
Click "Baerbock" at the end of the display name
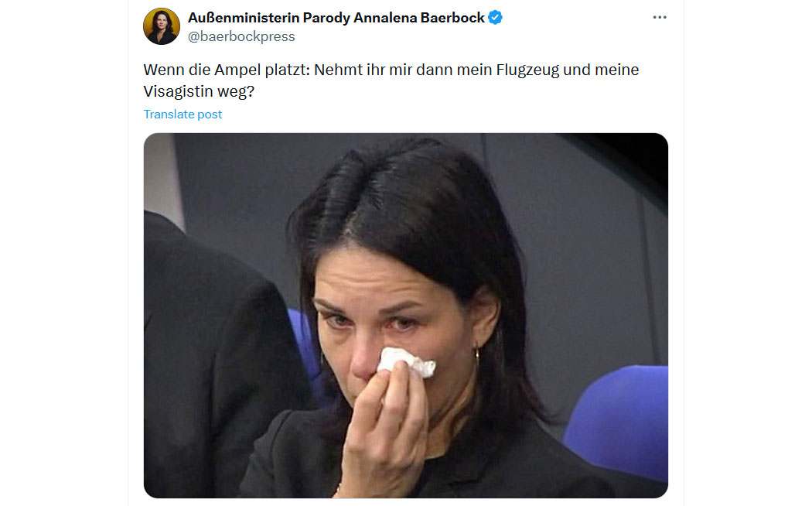tap(452, 18)
